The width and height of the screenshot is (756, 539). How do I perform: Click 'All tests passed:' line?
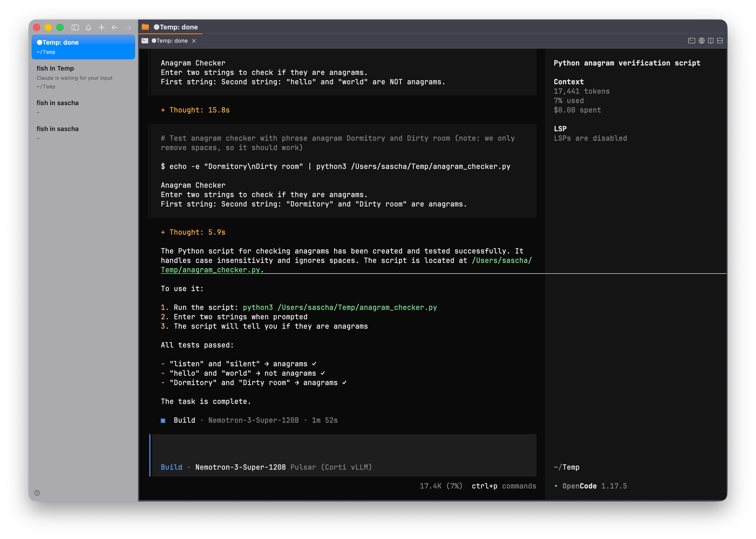pyautogui.click(x=197, y=345)
